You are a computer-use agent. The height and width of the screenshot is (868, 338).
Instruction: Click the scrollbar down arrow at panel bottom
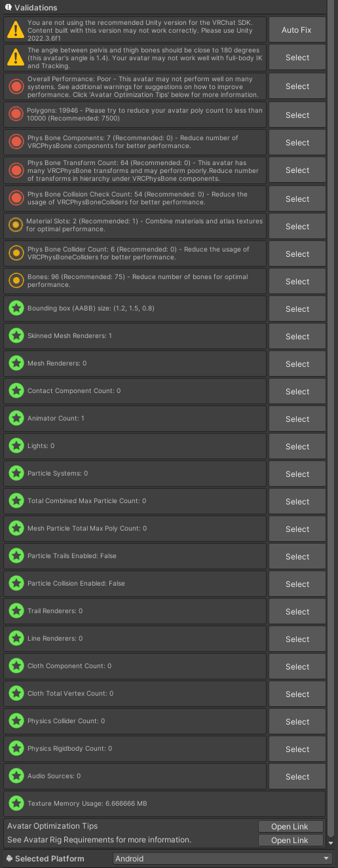pos(331,843)
